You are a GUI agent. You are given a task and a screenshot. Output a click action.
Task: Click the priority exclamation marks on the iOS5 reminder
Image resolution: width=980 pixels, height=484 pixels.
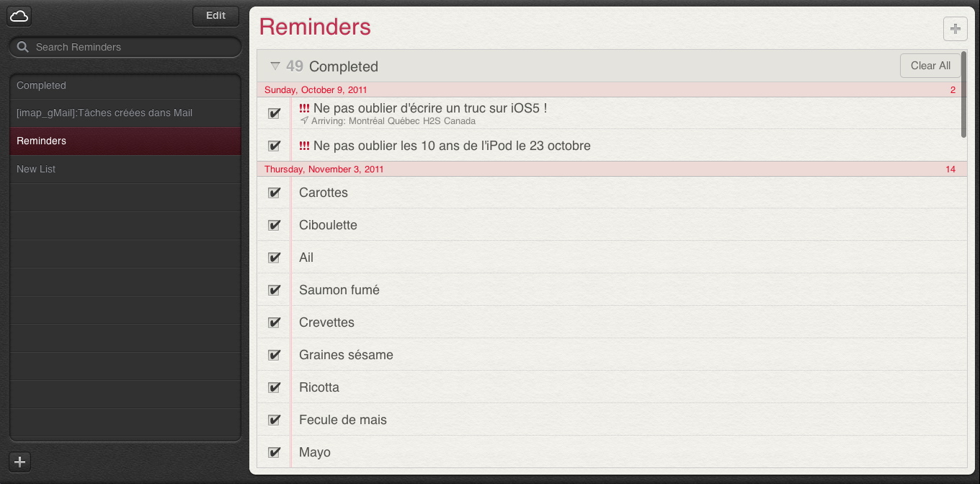(x=304, y=108)
